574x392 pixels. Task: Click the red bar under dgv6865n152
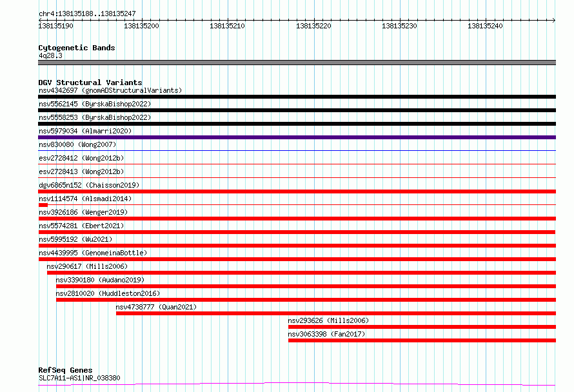click(297, 191)
